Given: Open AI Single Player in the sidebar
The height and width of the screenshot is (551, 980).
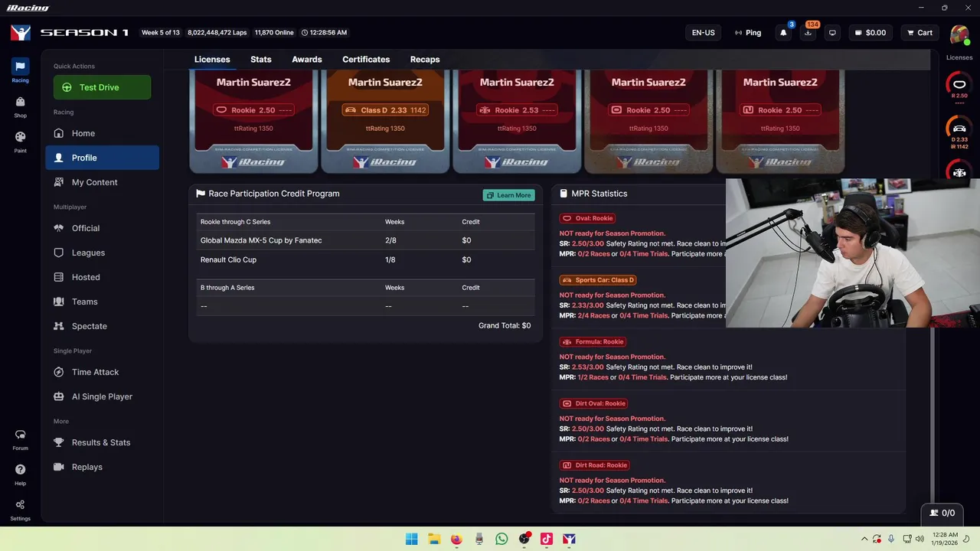Looking at the screenshot, I should pyautogui.click(x=102, y=396).
